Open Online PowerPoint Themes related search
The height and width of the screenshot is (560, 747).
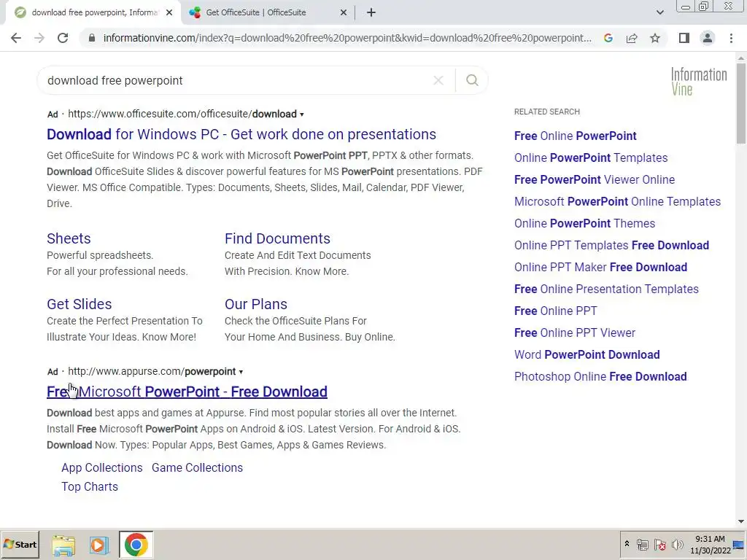coord(584,223)
